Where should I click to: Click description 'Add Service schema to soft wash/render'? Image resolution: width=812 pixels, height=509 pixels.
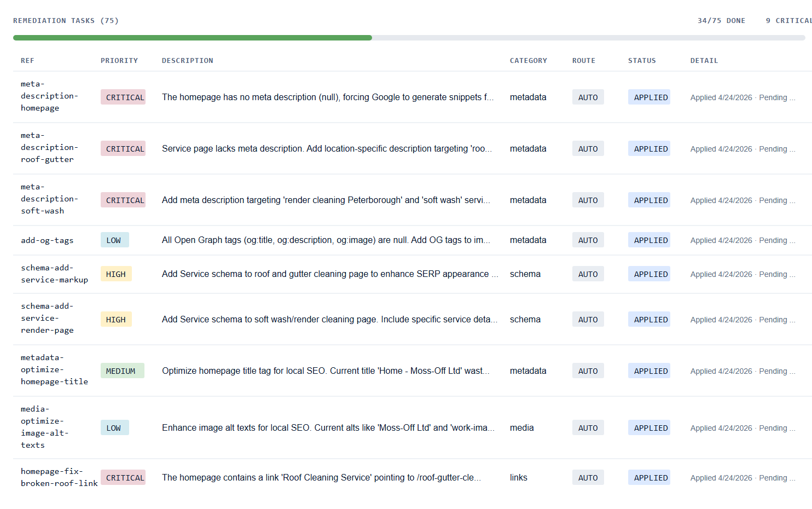click(330, 319)
